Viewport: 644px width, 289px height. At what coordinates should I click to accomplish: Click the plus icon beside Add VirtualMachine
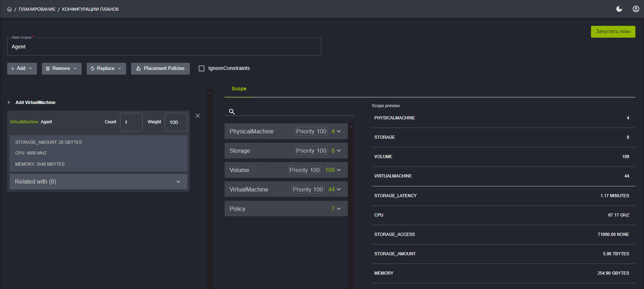[9, 103]
